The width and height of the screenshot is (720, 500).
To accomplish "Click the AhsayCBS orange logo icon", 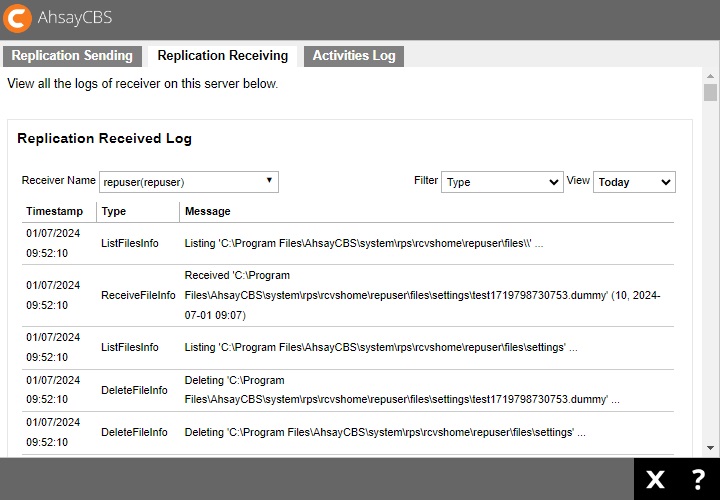I will (x=17, y=18).
